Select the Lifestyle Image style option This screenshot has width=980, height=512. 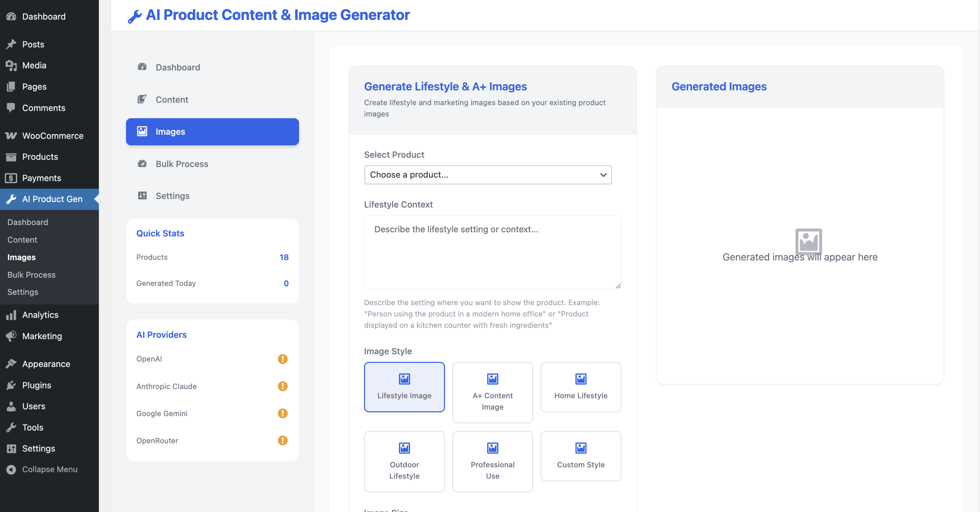point(404,387)
